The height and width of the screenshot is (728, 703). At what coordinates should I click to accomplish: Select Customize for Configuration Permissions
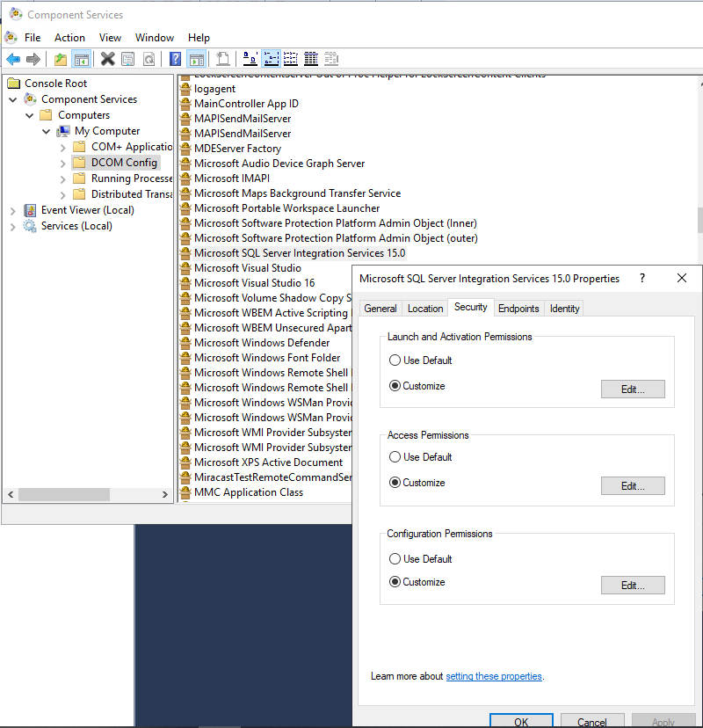point(395,582)
